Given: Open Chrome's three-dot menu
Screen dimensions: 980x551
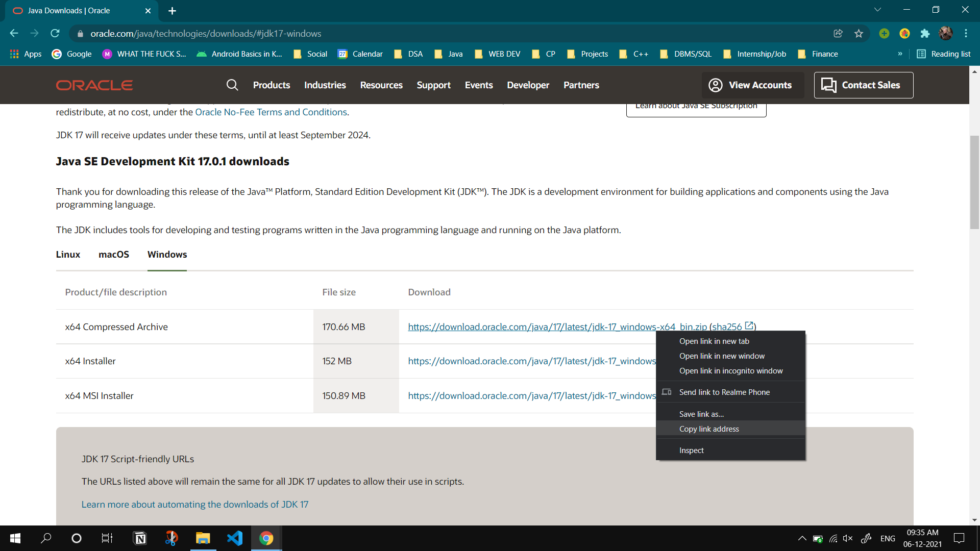Looking at the screenshot, I should (x=966, y=33).
